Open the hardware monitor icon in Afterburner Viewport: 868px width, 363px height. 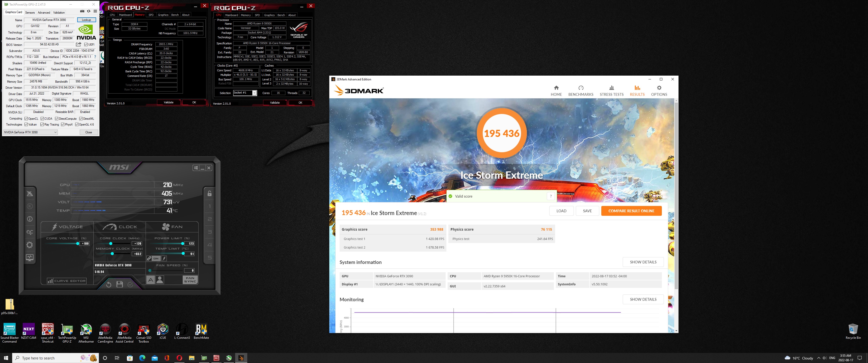(x=30, y=258)
